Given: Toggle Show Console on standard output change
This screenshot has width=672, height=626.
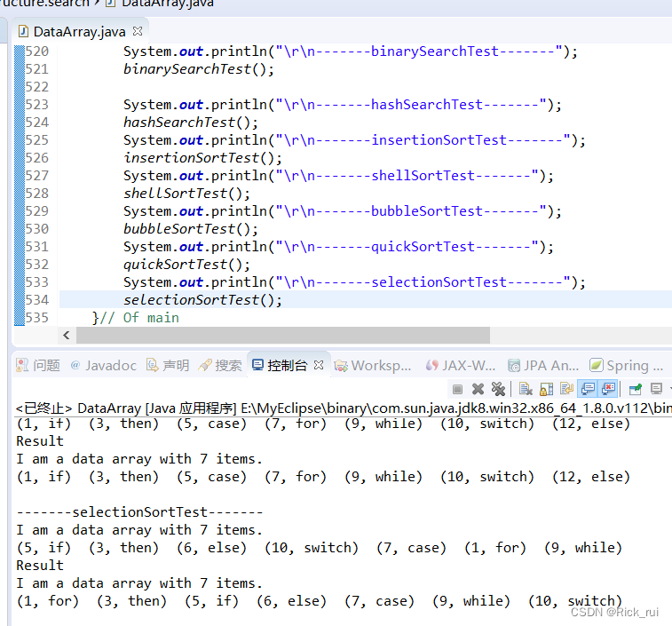Looking at the screenshot, I should coord(588,389).
